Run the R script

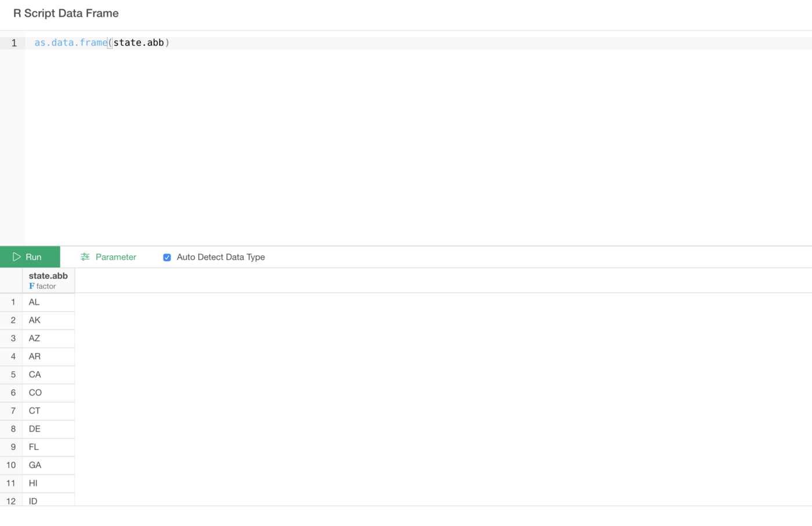coord(30,257)
